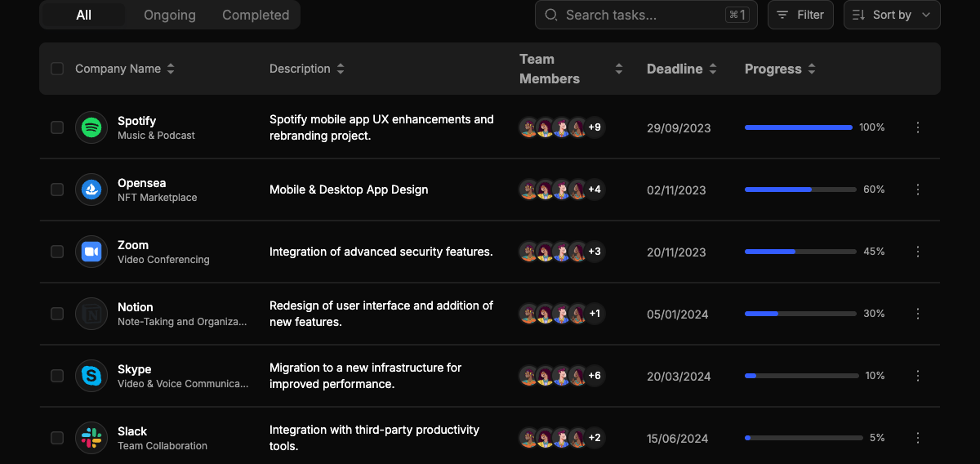Click the Skype deadline 20/03/2024
Viewport: 980px width, 464px height.
click(679, 377)
